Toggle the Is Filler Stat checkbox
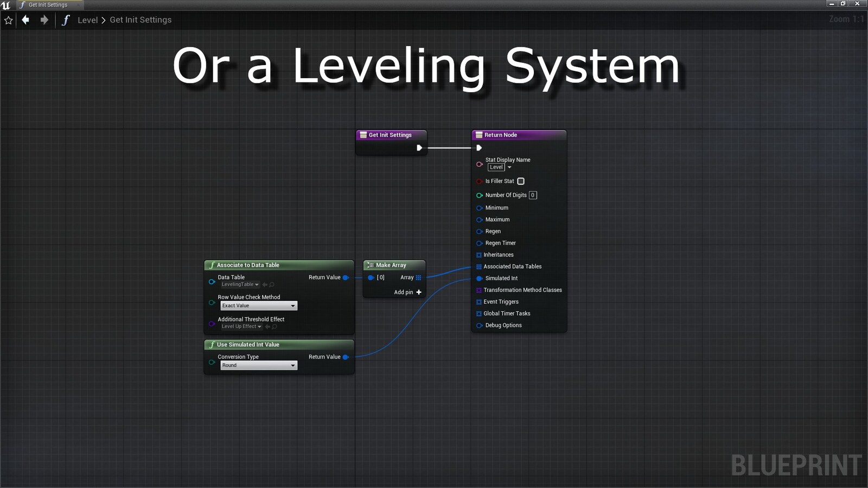The width and height of the screenshot is (868, 488). [x=521, y=181]
